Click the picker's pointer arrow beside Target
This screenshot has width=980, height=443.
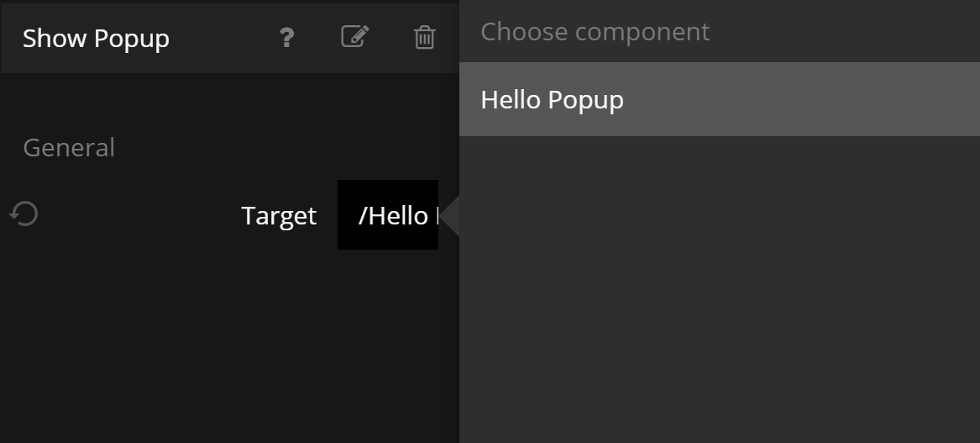coord(449,216)
